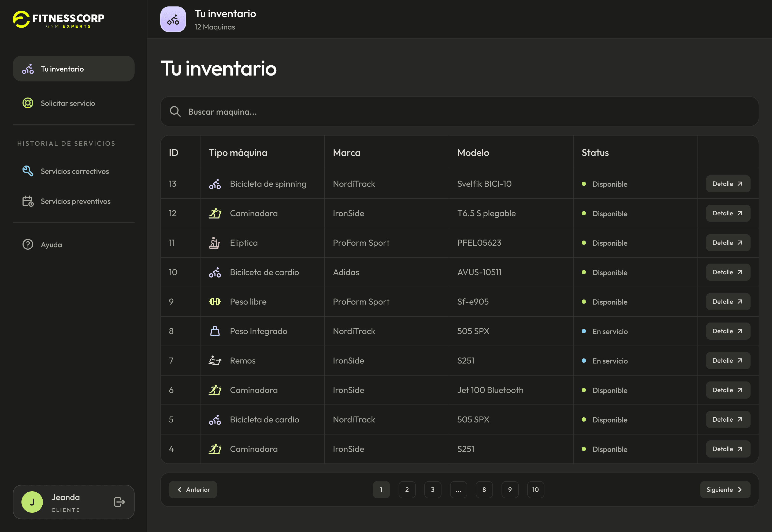Open the Ayuda help section
This screenshot has height=532, width=772.
pos(74,245)
